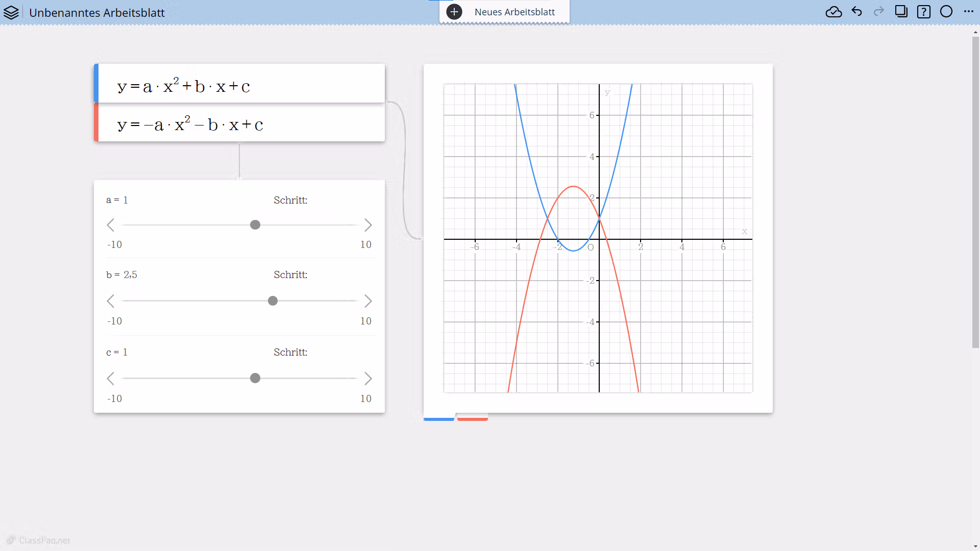
Task: Click the plus icon for new worksheet
Action: pos(454,12)
